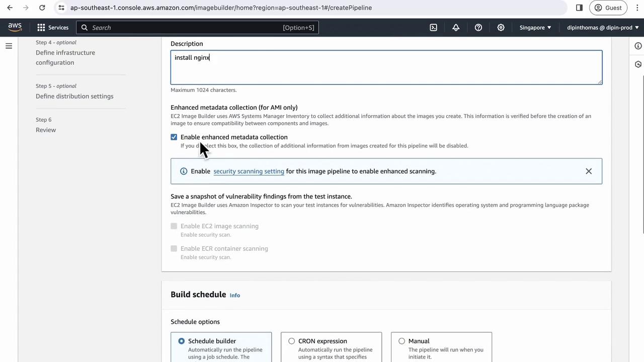Select the Schedule builder radio option
Viewport: 644px width, 362px height.
click(181, 341)
